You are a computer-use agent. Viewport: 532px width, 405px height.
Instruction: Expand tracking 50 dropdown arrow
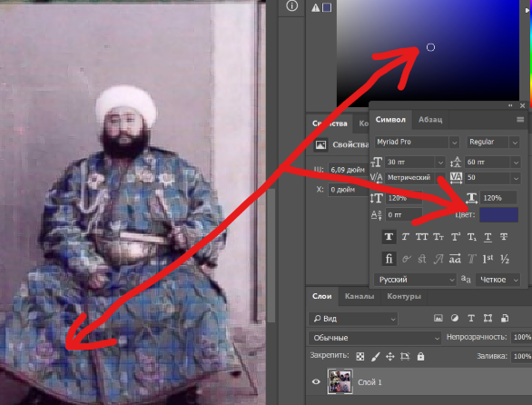click(x=516, y=178)
